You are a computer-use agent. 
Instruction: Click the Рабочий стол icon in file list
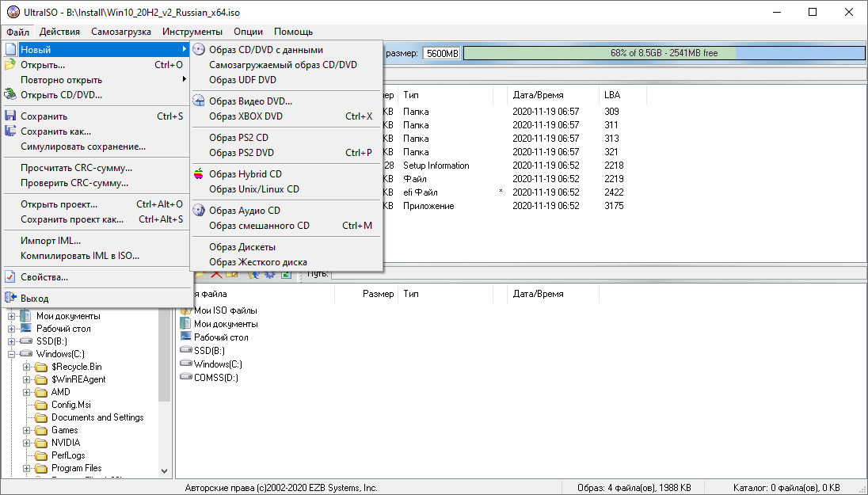point(186,337)
